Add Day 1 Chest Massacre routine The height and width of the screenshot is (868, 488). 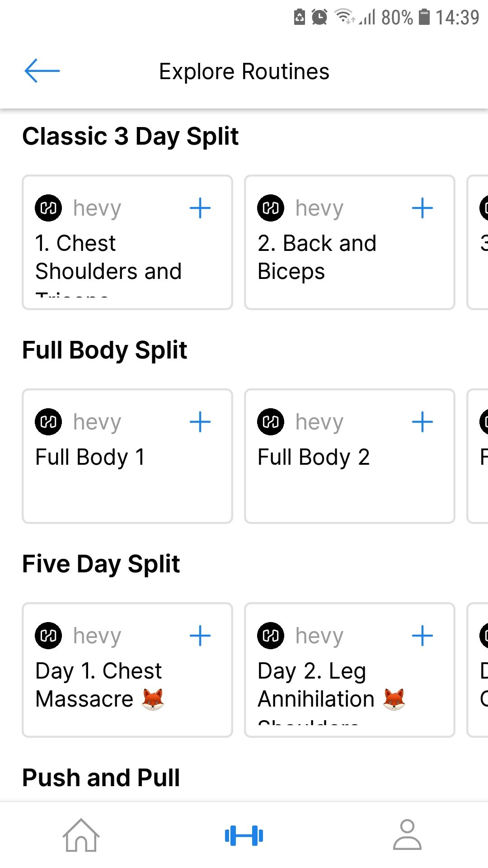click(x=200, y=636)
